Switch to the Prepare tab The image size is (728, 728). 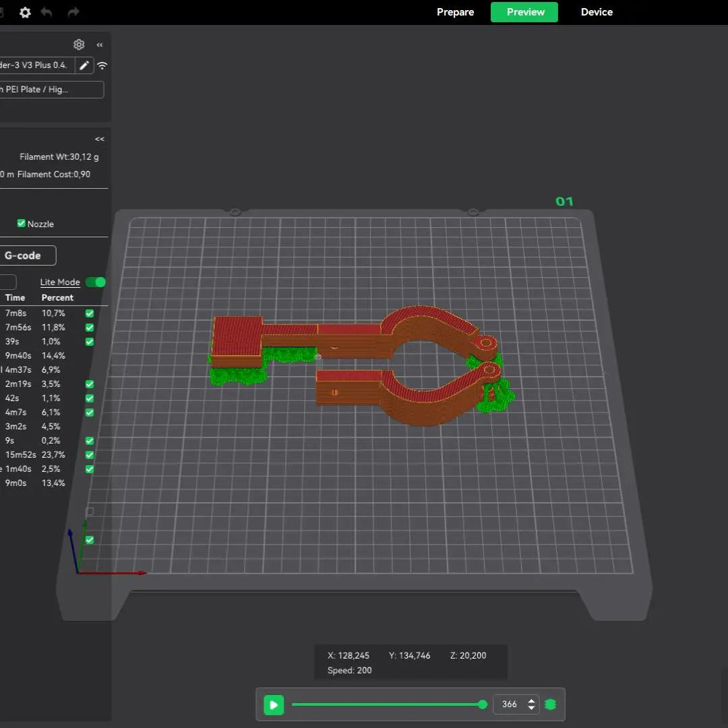pos(455,12)
